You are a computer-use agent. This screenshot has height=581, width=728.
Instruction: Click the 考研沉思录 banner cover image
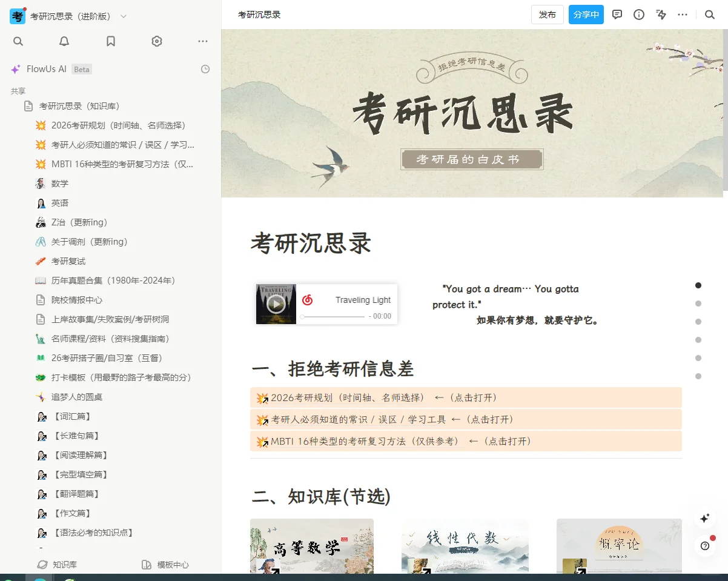pyautogui.click(x=472, y=113)
